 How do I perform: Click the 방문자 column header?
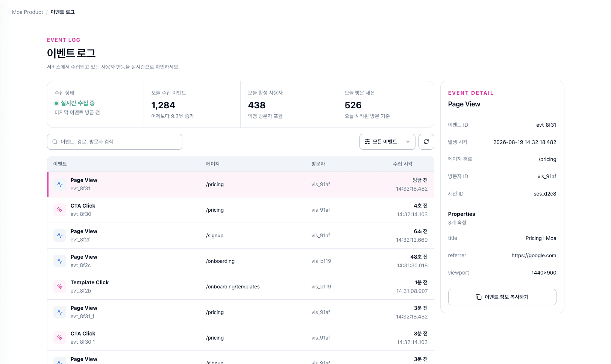[x=318, y=164]
